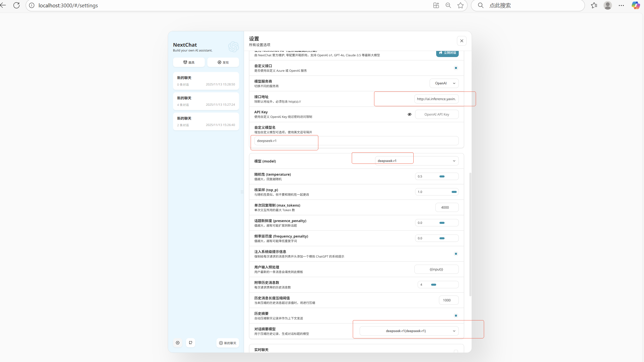
Task: Open the browser profile avatar
Action: 608,5
